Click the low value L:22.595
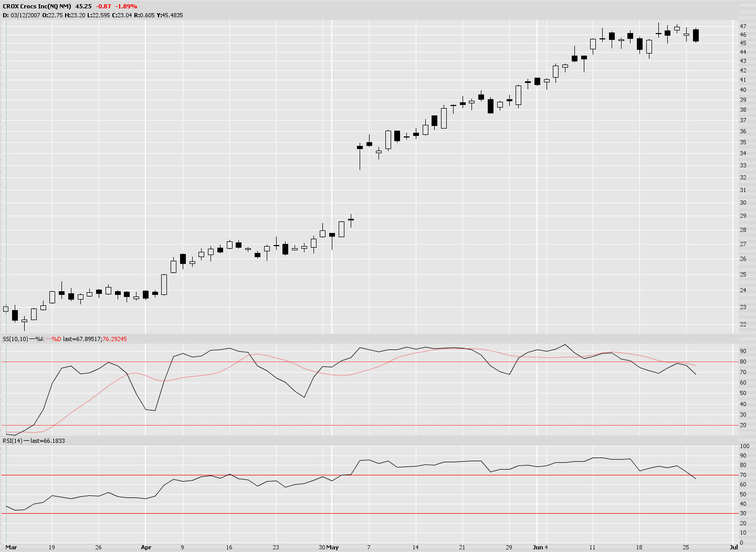756x552 pixels. pyautogui.click(x=100, y=15)
